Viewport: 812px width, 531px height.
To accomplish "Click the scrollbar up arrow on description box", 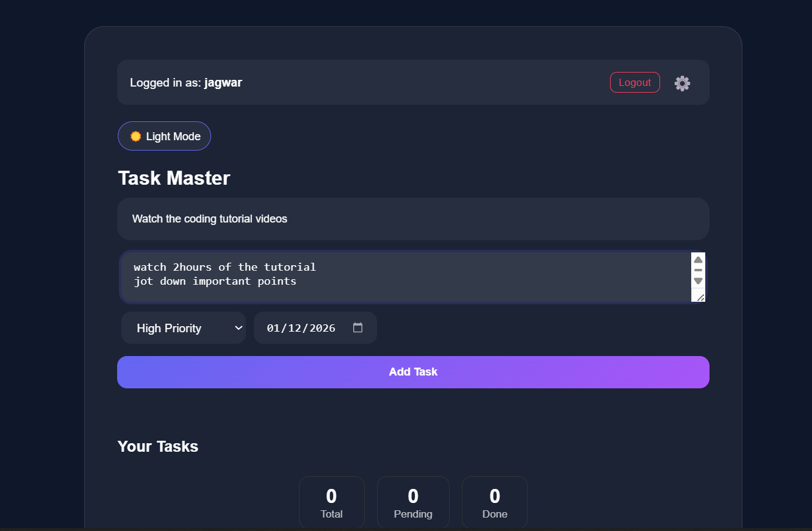I will pos(698,259).
